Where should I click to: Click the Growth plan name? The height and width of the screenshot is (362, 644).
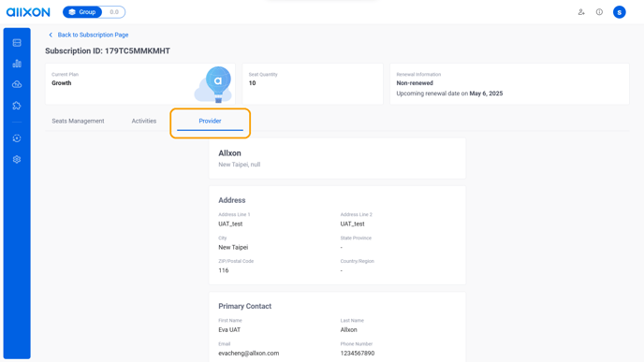tap(62, 83)
